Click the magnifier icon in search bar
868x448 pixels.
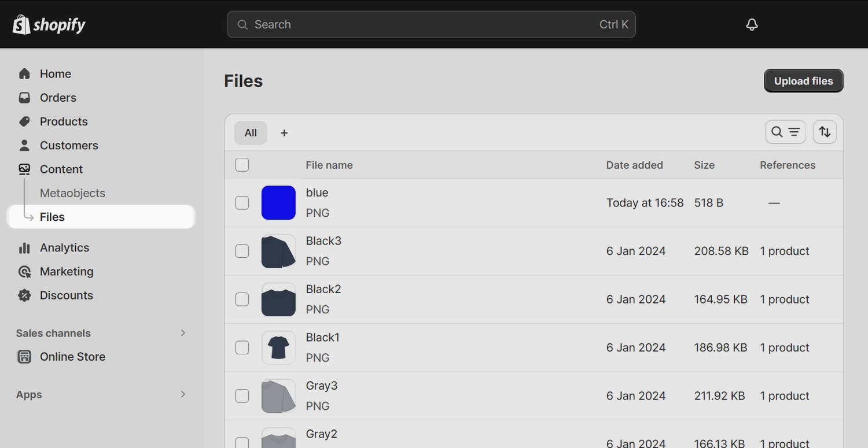pyautogui.click(x=242, y=25)
